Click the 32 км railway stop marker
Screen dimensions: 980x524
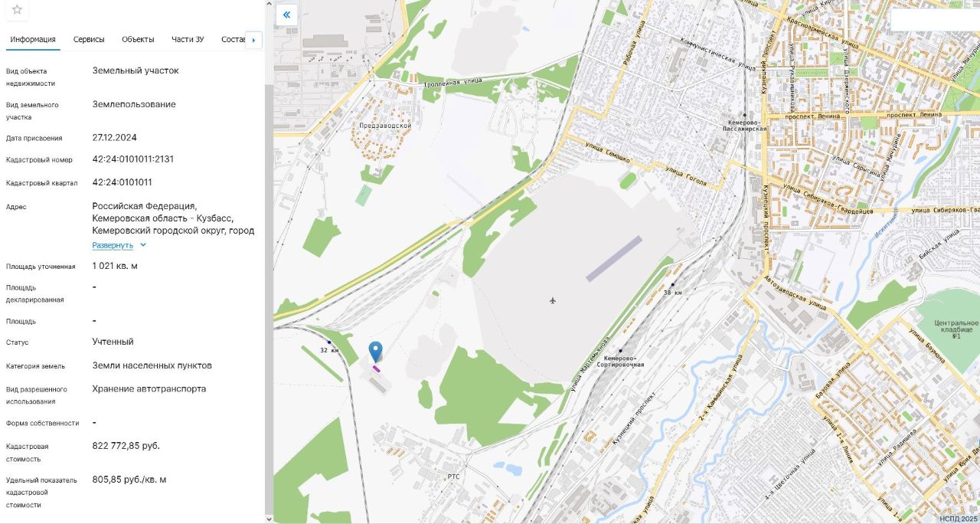coord(329,342)
